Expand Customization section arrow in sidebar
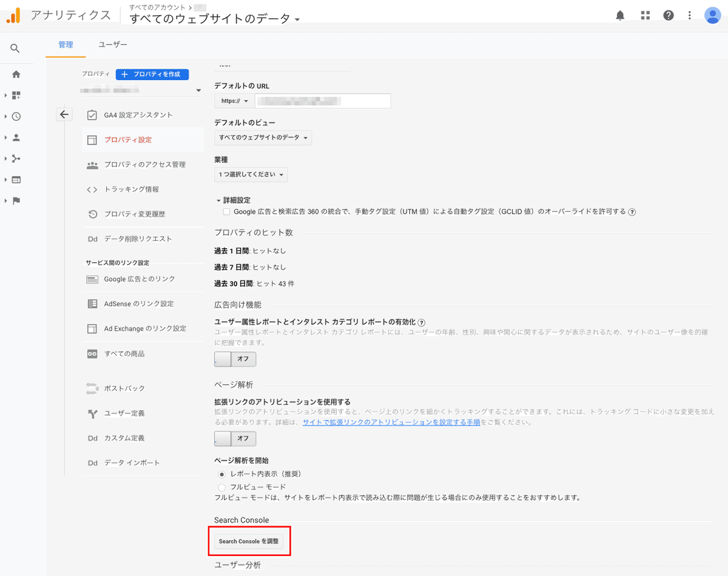 tap(5, 95)
